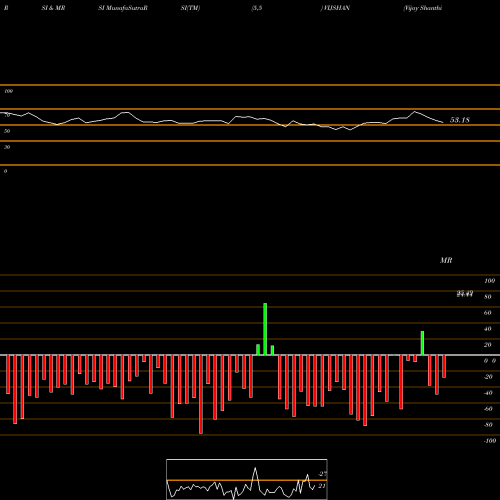This screenshot has height=500, width=500.
Task: Click the 20 label on MR axis
Action: click(488, 345)
